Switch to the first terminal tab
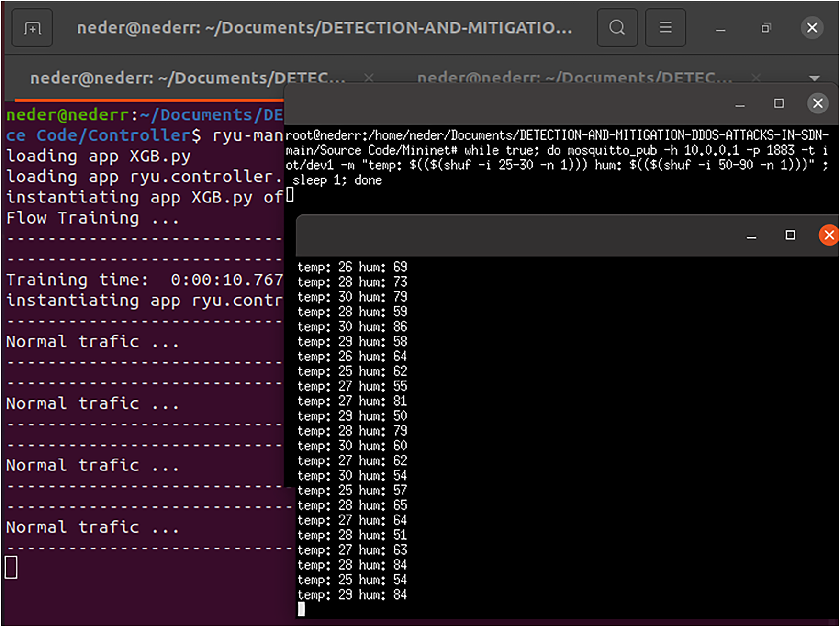 187,78
